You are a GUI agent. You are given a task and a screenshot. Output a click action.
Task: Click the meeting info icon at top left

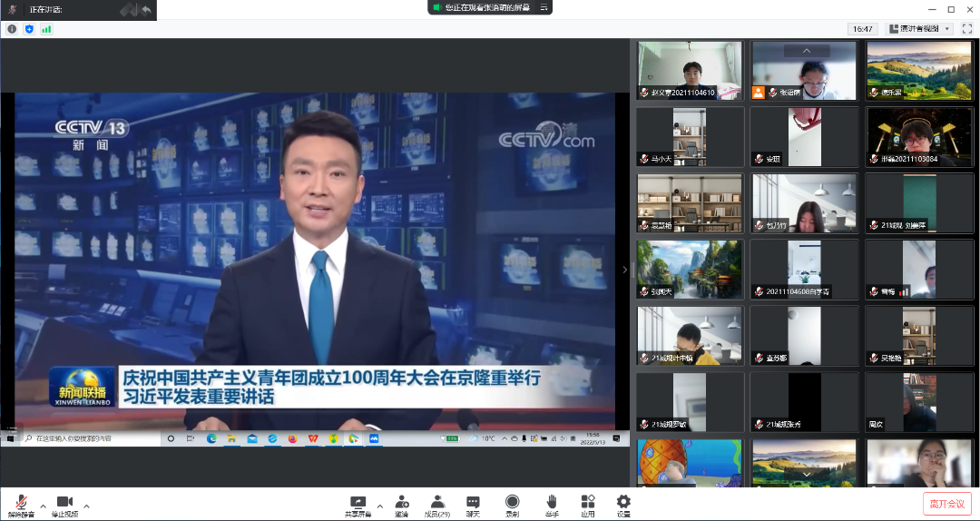pos(12,29)
